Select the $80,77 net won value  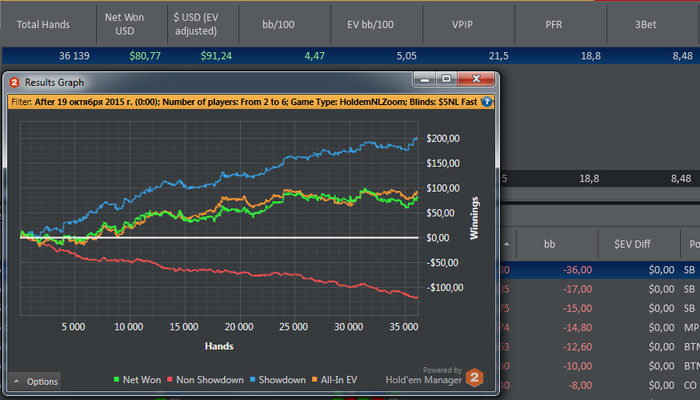145,56
